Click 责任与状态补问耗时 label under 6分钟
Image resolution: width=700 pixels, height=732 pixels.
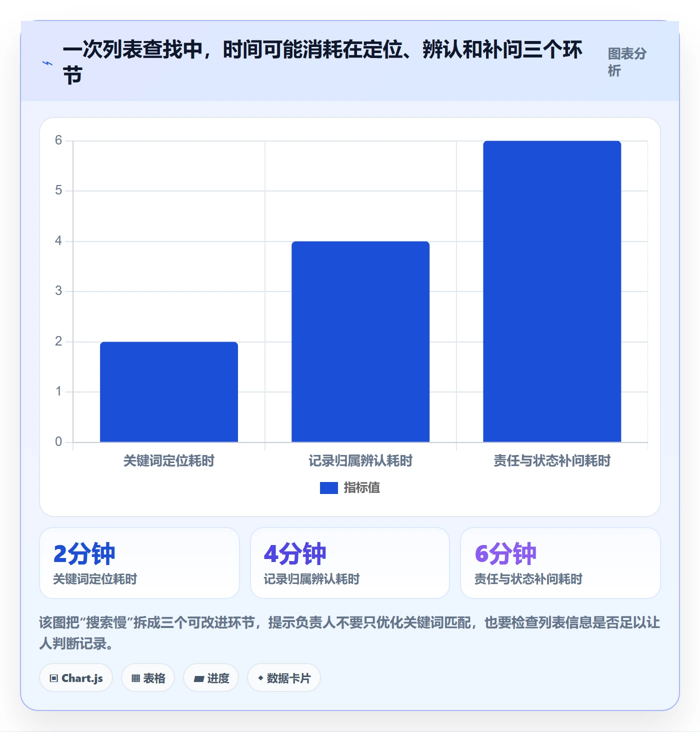pyautogui.click(x=528, y=579)
